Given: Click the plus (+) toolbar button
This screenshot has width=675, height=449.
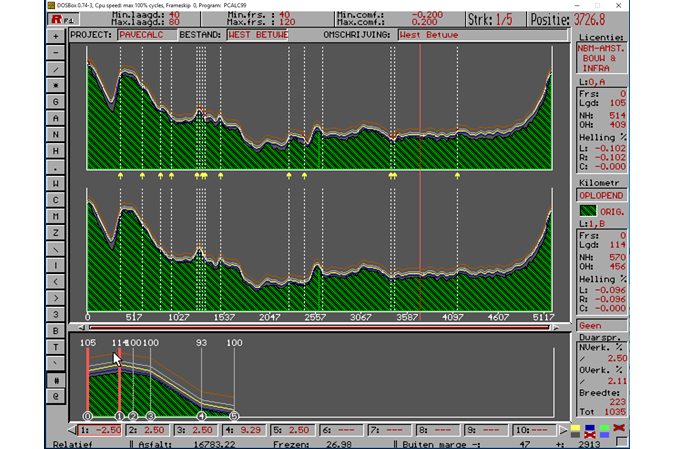Looking at the screenshot, I should click(x=56, y=36).
